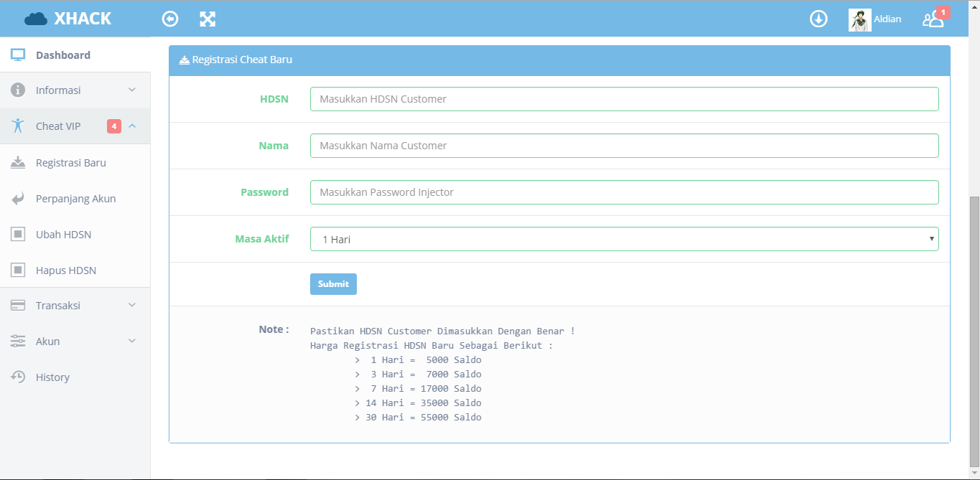Click the XHACK cloud logo icon
980x480 pixels.
35,18
